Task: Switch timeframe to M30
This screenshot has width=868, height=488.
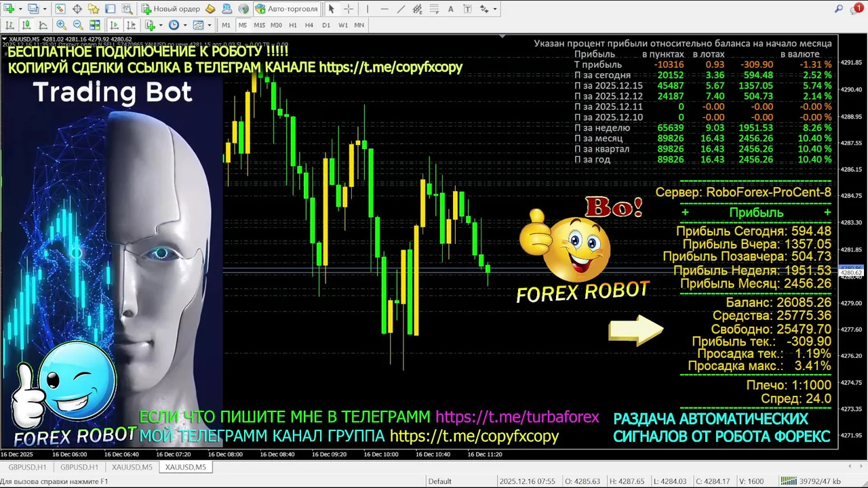Action: pos(276,25)
